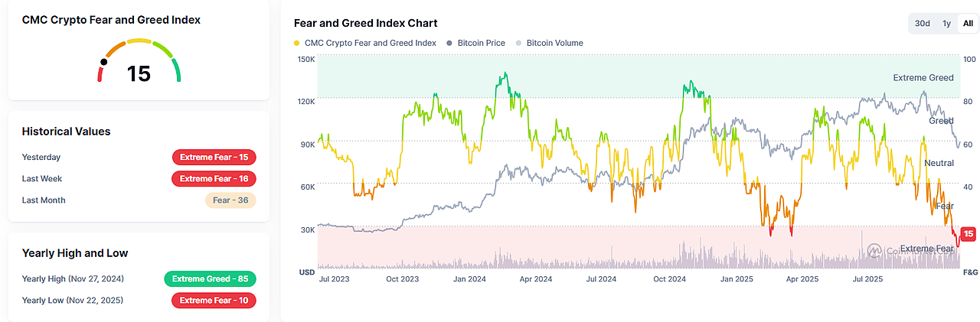Screen dimensions: 980x322
Task: Click the gray Bitcoin Price legend dot
Action: coord(449,44)
